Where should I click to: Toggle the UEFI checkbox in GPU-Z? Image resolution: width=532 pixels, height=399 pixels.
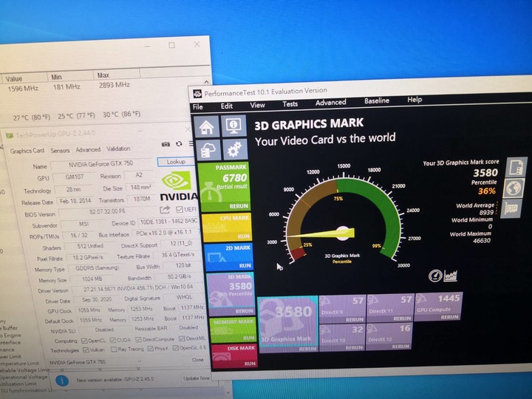tap(179, 209)
